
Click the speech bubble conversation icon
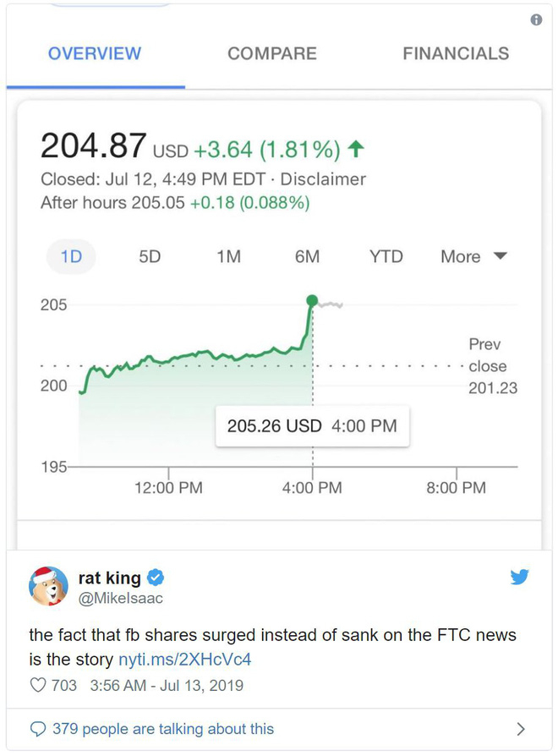tap(38, 728)
